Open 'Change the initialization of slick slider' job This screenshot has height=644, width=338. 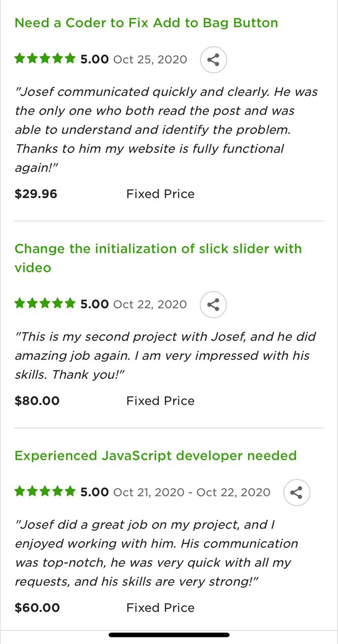[158, 258]
